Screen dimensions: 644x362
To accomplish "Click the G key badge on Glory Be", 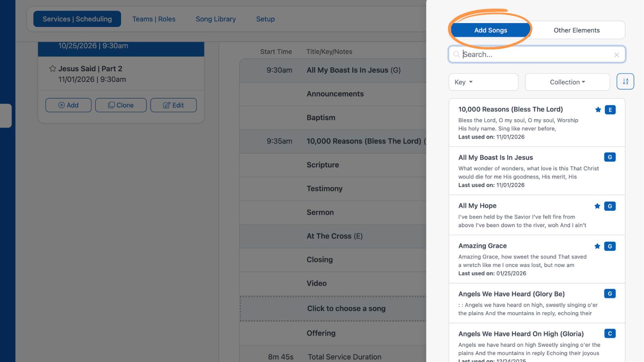I will [x=610, y=294].
